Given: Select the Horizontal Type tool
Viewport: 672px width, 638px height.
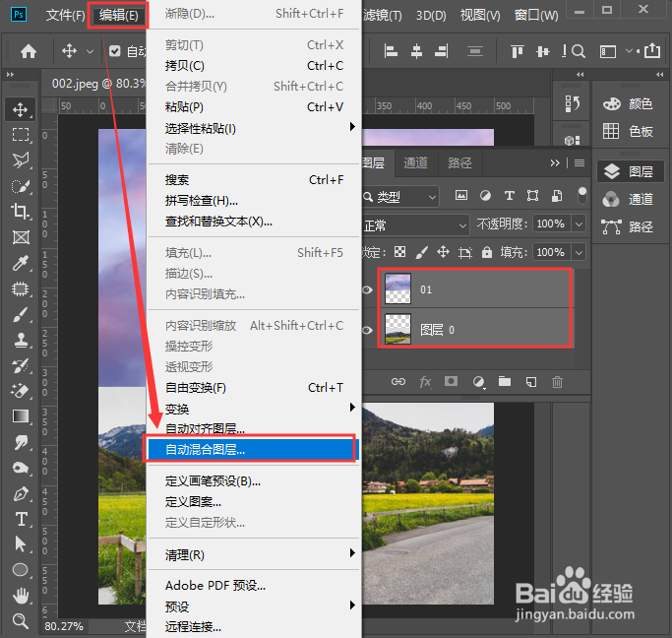Looking at the screenshot, I should 20,519.
